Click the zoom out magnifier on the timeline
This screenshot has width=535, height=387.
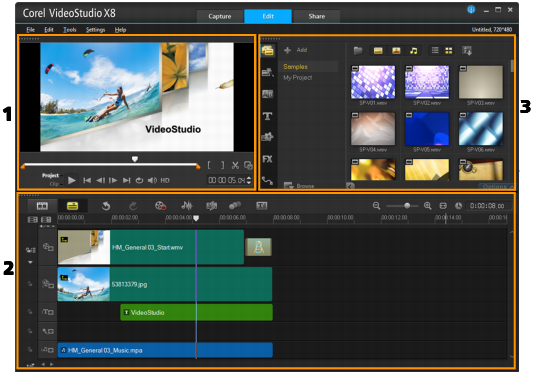(x=376, y=206)
